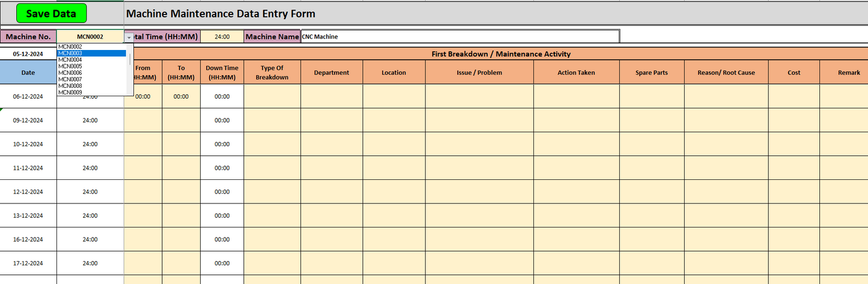Image resolution: width=868 pixels, height=284 pixels.
Task: Click Down Time 00:00 in 17-12-2024 row
Action: coord(222,263)
